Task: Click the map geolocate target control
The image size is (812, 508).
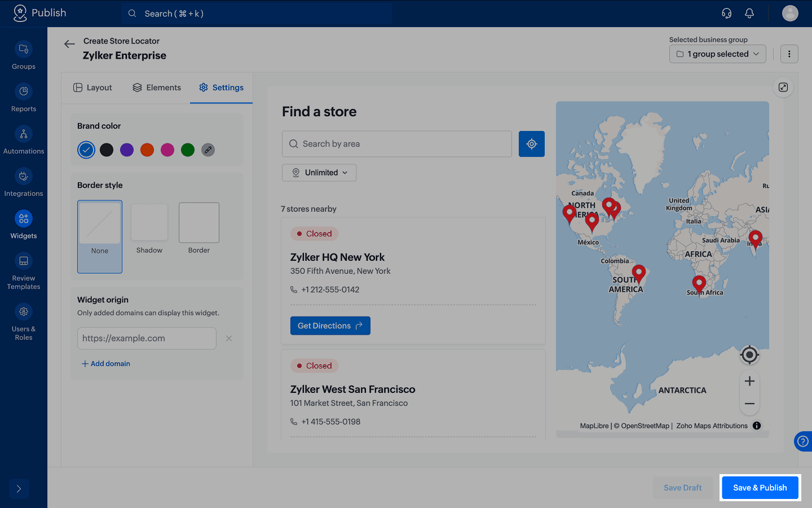Action: pos(749,354)
